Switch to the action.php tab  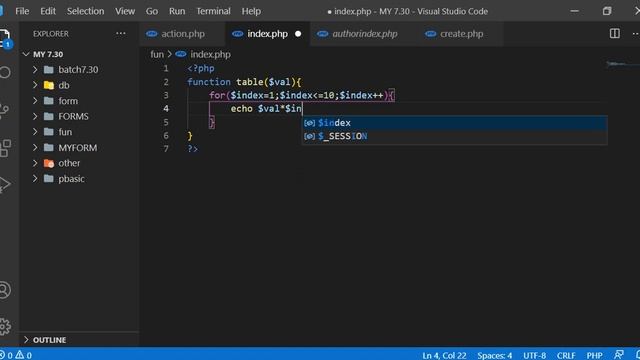(x=182, y=33)
